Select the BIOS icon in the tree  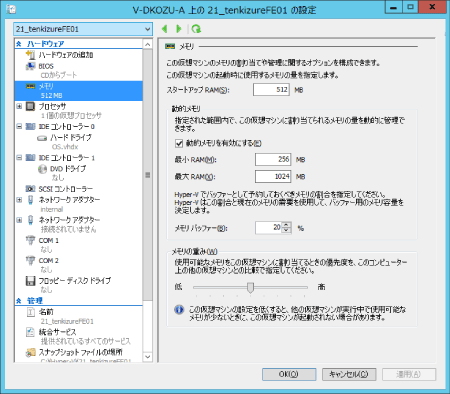pos(30,66)
